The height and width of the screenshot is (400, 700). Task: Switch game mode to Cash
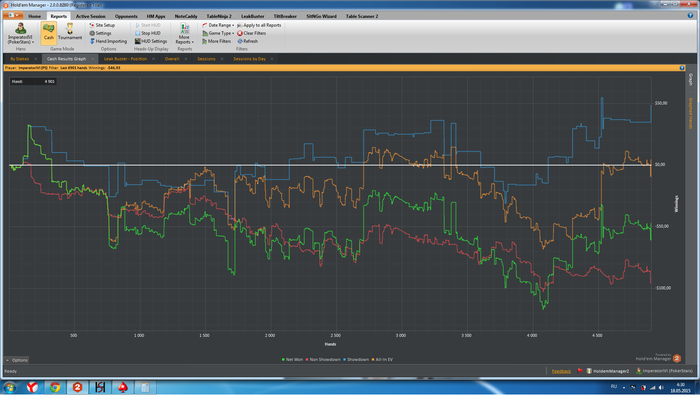(x=49, y=33)
